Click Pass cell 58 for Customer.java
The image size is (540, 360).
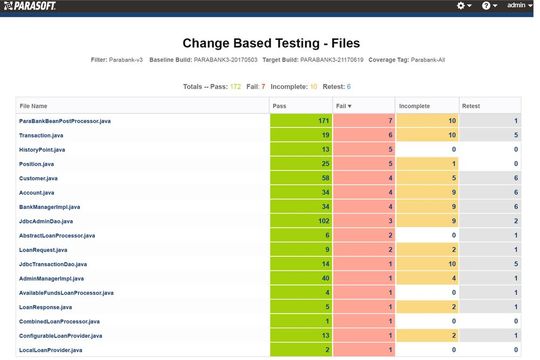pos(301,178)
